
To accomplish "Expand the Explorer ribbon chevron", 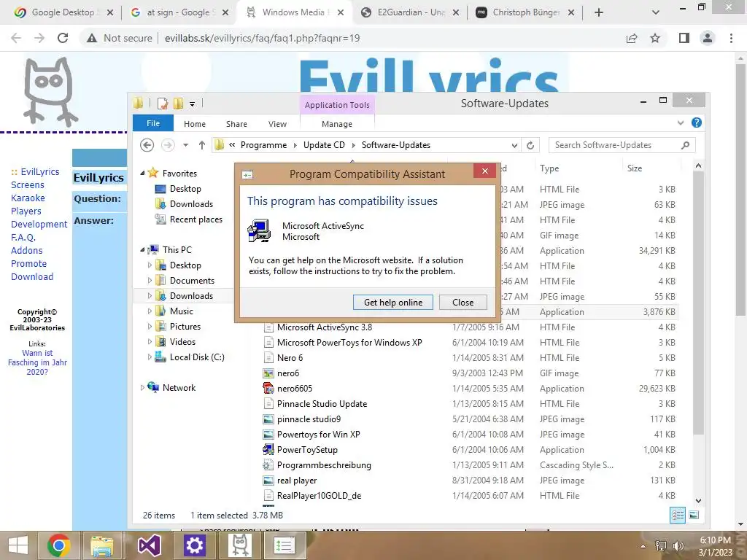I will click(681, 122).
